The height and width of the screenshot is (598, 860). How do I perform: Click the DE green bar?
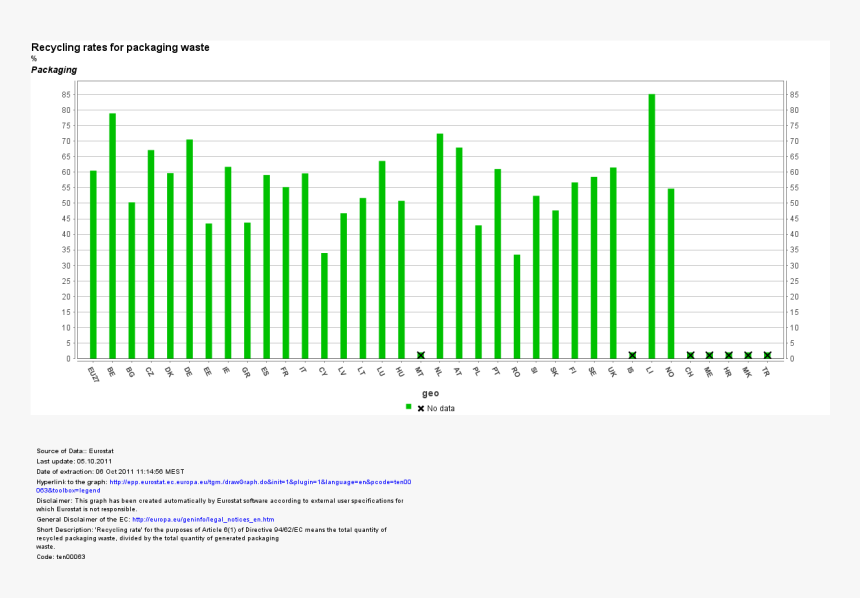click(189, 249)
